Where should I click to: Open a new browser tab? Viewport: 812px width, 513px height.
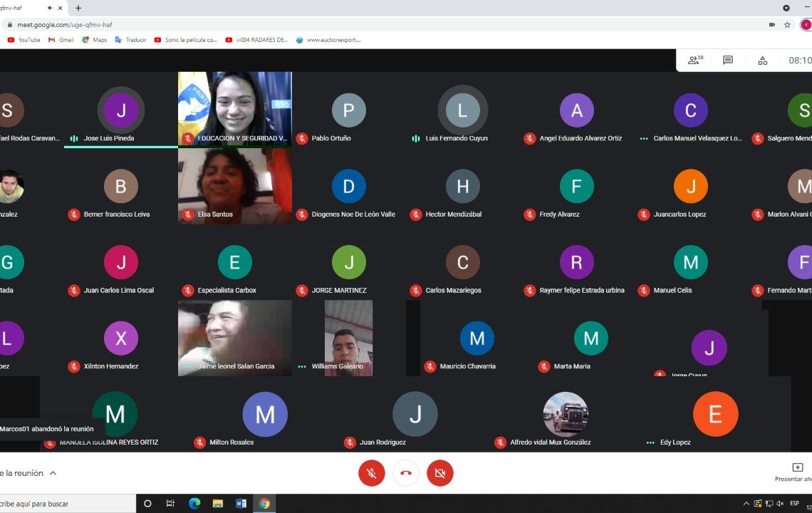78,8
